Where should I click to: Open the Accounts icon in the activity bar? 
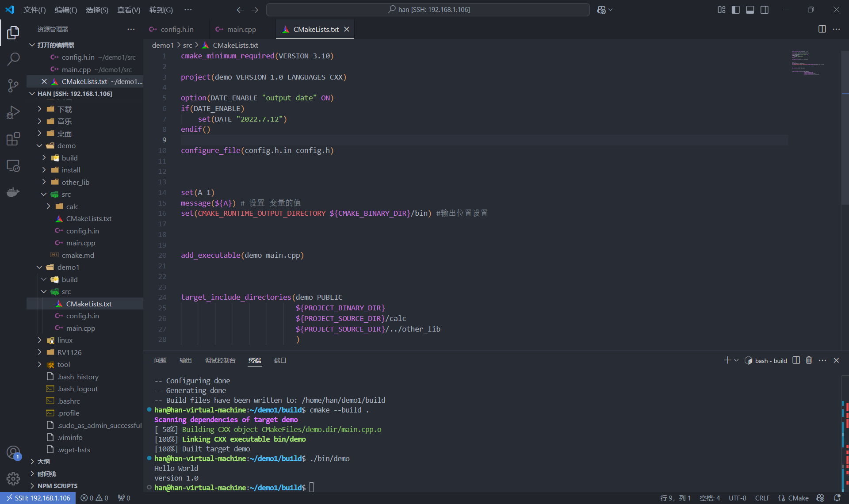(13, 453)
